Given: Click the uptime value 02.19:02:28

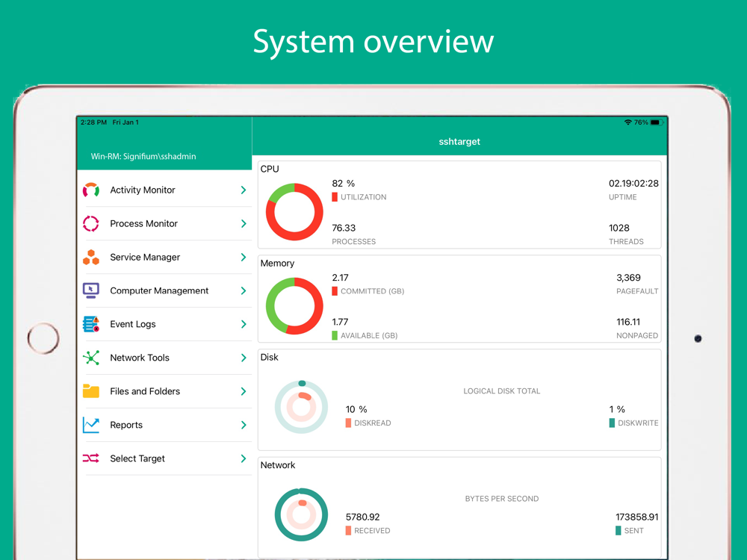Looking at the screenshot, I should [633, 184].
